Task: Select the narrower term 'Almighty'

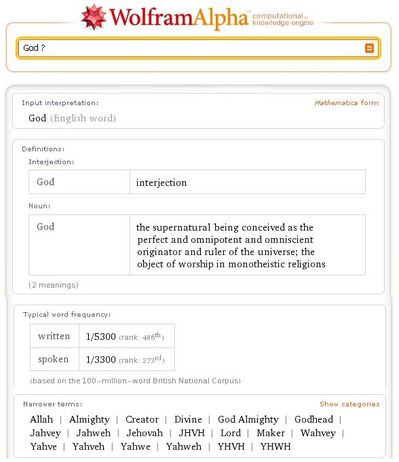Action: click(89, 420)
